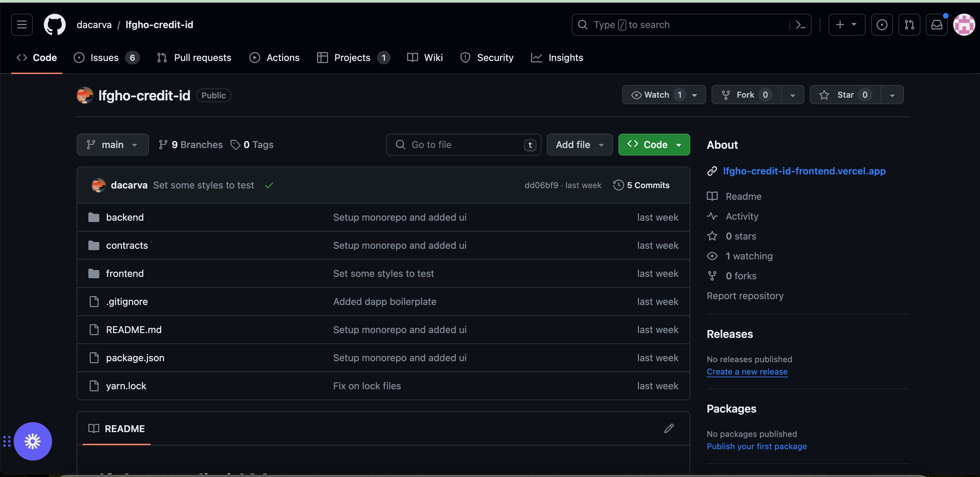The height and width of the screenshot is (477, 980).
Task: Open the global pull requests icon in header
Action: click(909, 25)
